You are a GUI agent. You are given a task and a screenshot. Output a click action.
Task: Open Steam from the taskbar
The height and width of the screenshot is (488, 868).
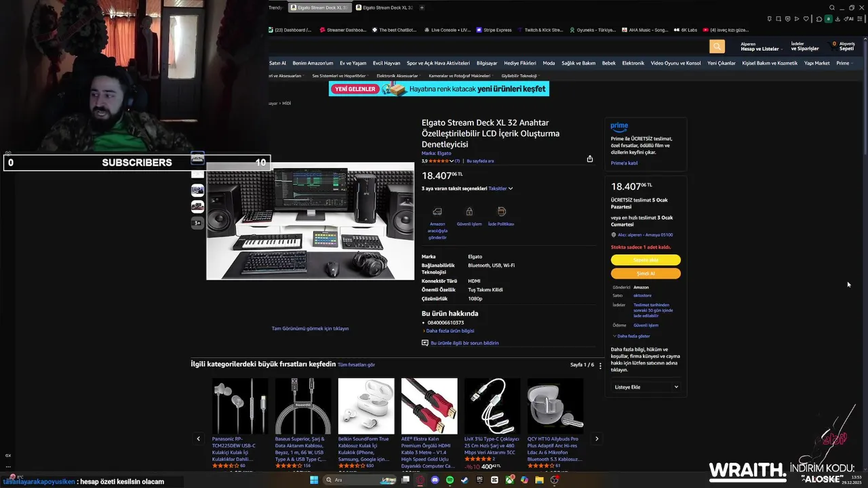tap(465, 480)
